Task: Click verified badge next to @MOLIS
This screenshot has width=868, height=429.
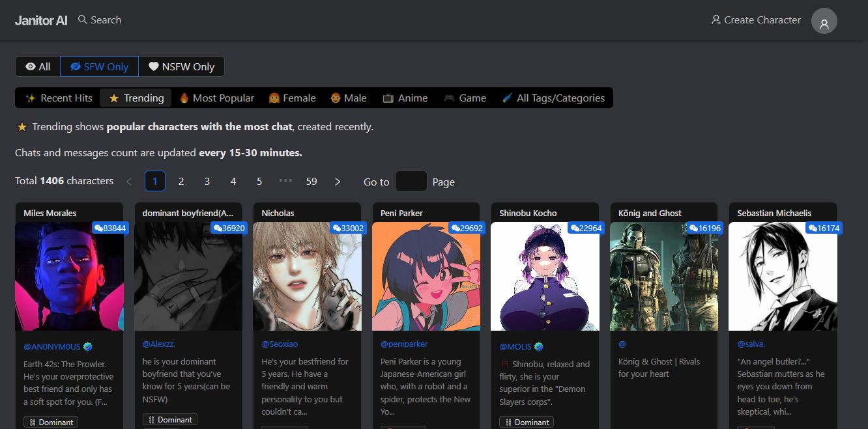Action: pyautogui.click(x=539, y=347)
